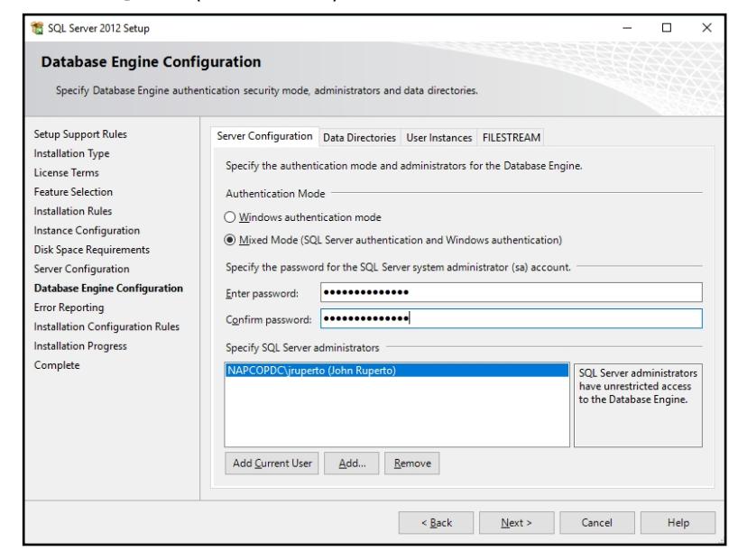The width and height of the screenshot is (738, 560).
Task: Switch to the Data Directories tab
Action: pos(359,138)
